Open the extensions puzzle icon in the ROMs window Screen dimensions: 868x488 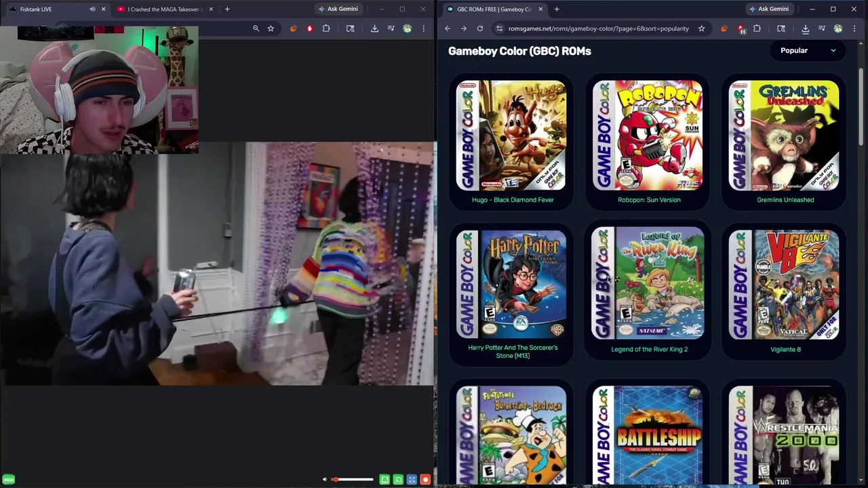(757, 28)
